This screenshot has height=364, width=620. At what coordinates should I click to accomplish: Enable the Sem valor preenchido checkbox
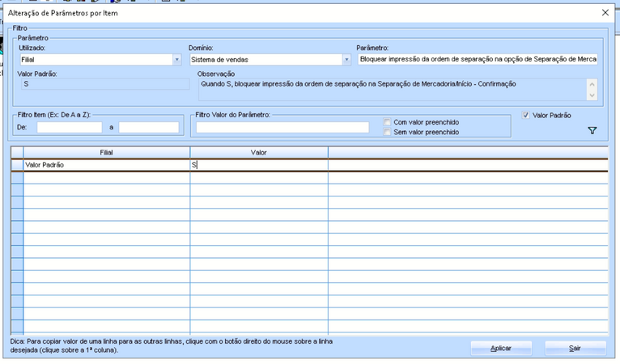389,132
